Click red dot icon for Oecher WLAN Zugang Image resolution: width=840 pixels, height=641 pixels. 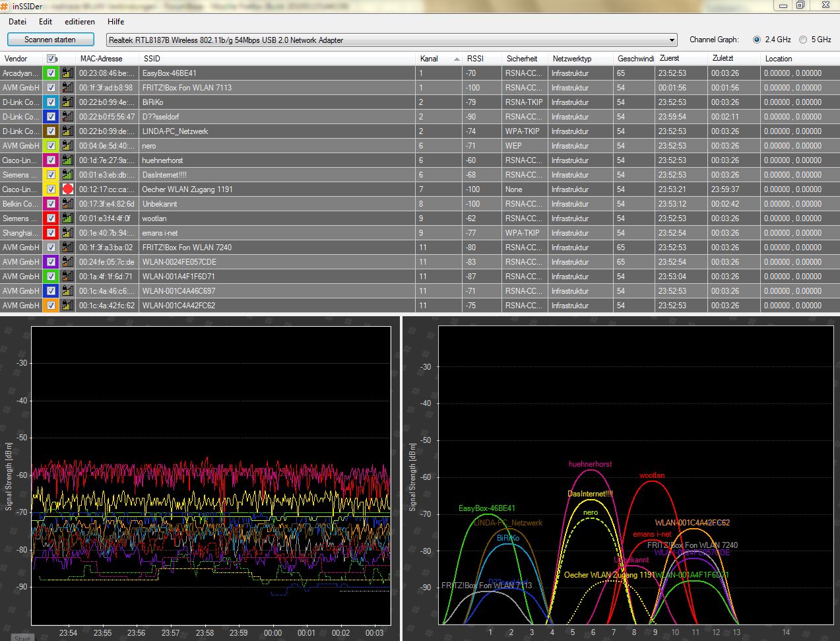point(67,189)
